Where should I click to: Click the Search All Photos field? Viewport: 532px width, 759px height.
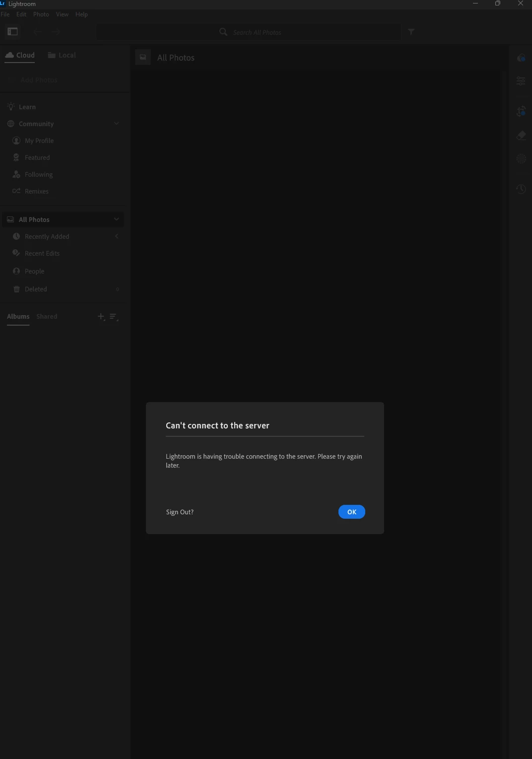click(249, 32)
